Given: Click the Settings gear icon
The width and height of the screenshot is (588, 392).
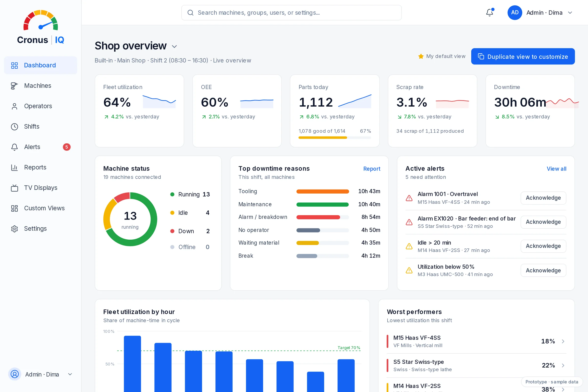Looking at the screenshot, I should pos(14,229).
